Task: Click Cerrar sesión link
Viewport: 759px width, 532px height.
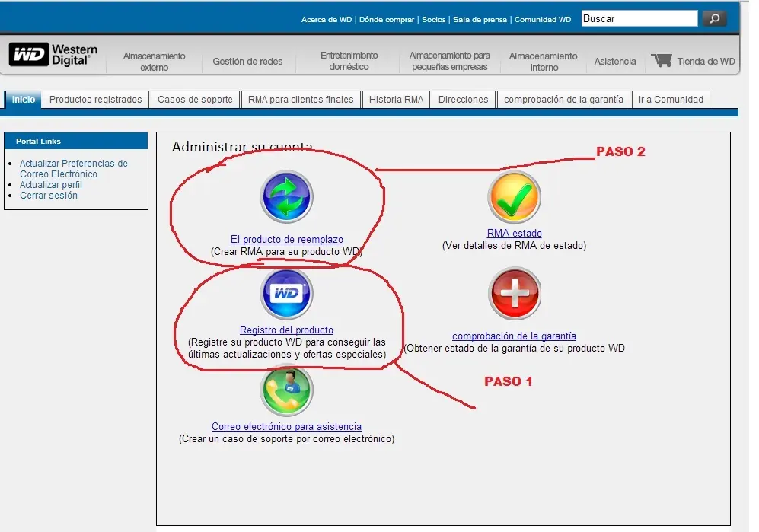Action: (x=49, y=196)
